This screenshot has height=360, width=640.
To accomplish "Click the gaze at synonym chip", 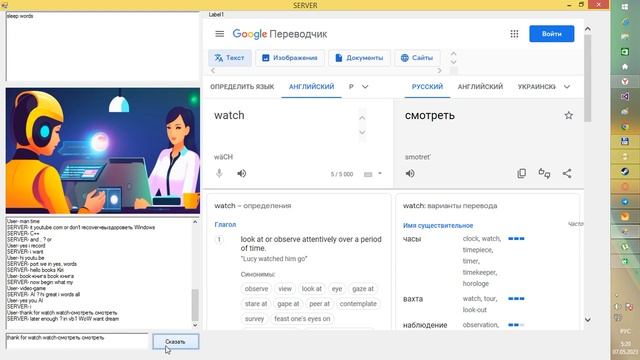I will pyautogui.click(x=362, y=289).
